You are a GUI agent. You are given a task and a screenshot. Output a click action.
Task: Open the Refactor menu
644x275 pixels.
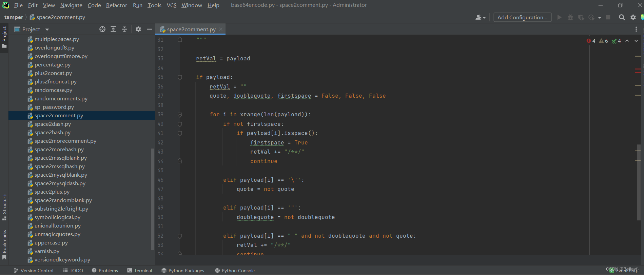[x=116, y=5]
